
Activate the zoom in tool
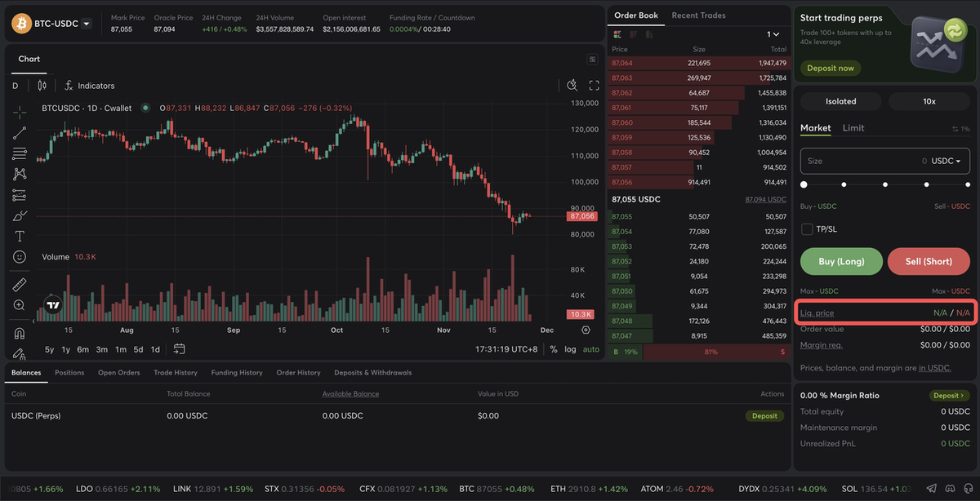tap(20, 305)
